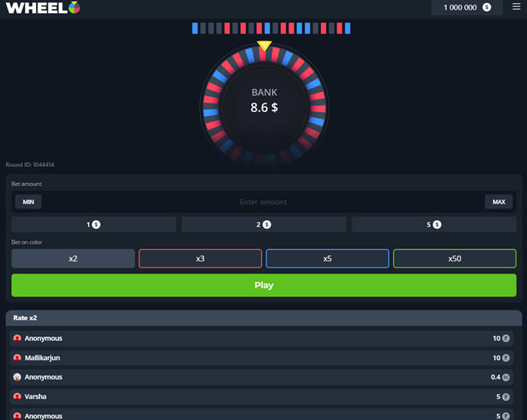Click the first Anonymous player's avatar
The image size is (527, 420).
[x=17, y=339]
